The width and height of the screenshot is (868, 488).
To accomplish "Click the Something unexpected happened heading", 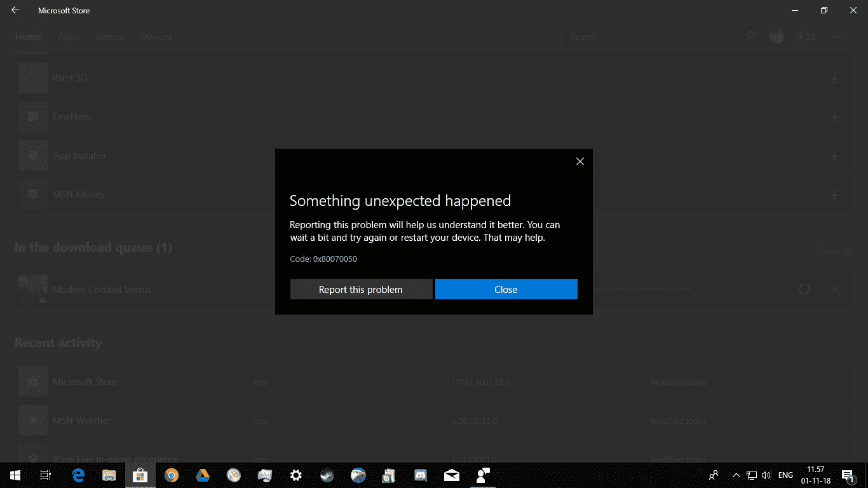I will click(x=400, y=201).
